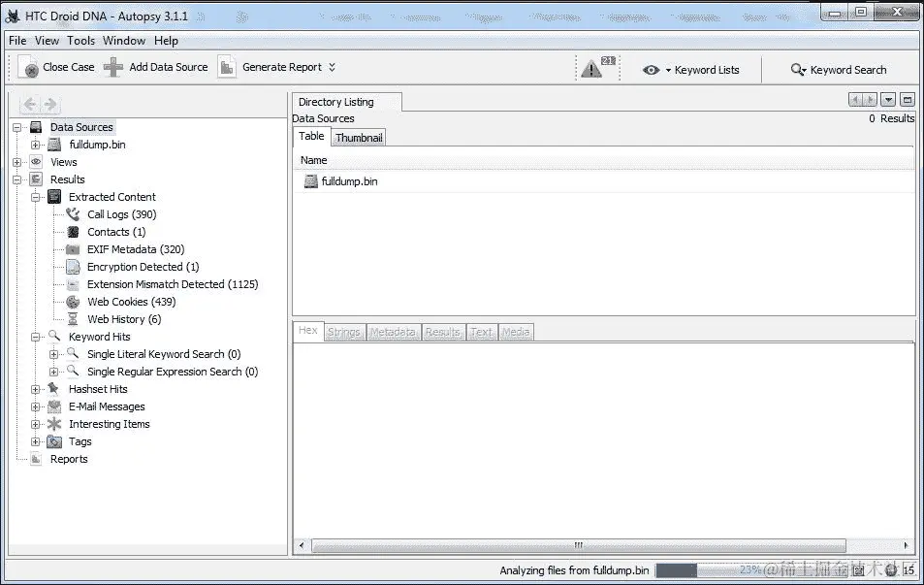
Task: Click the forward arrow in tree panel
Action: point(50,105)
